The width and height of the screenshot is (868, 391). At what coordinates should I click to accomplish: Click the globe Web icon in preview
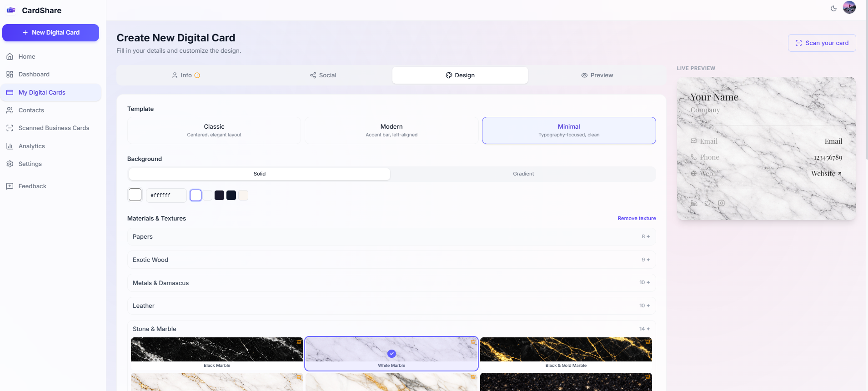693,173
